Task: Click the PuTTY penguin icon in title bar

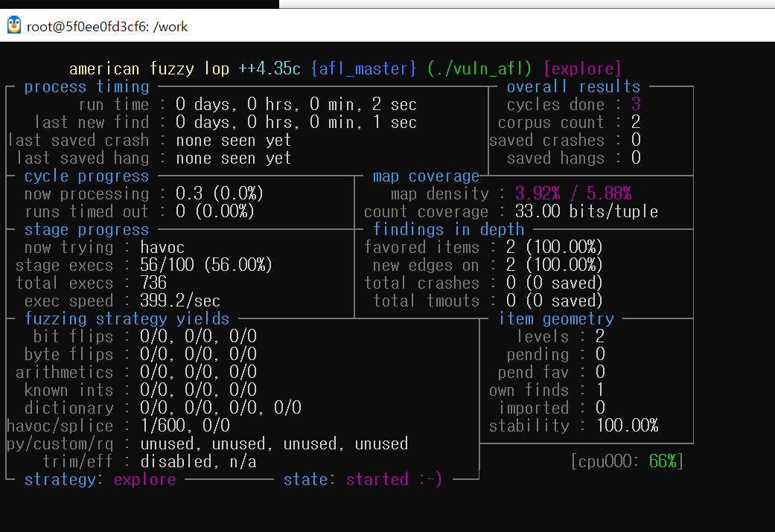Action: pyautogui.click(x=14, y=25)
